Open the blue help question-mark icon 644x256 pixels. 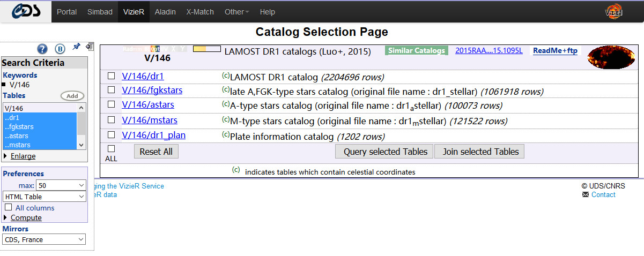[42, 49]
